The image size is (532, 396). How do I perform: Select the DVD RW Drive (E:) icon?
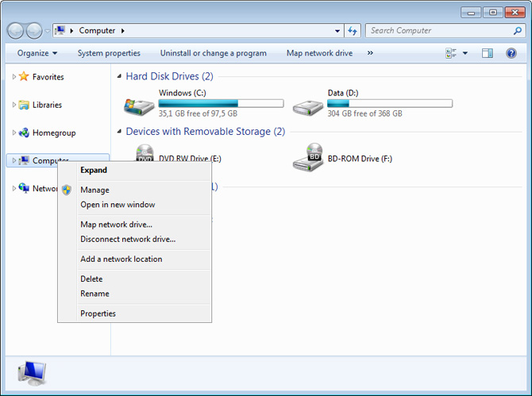(x=145, y=152)
